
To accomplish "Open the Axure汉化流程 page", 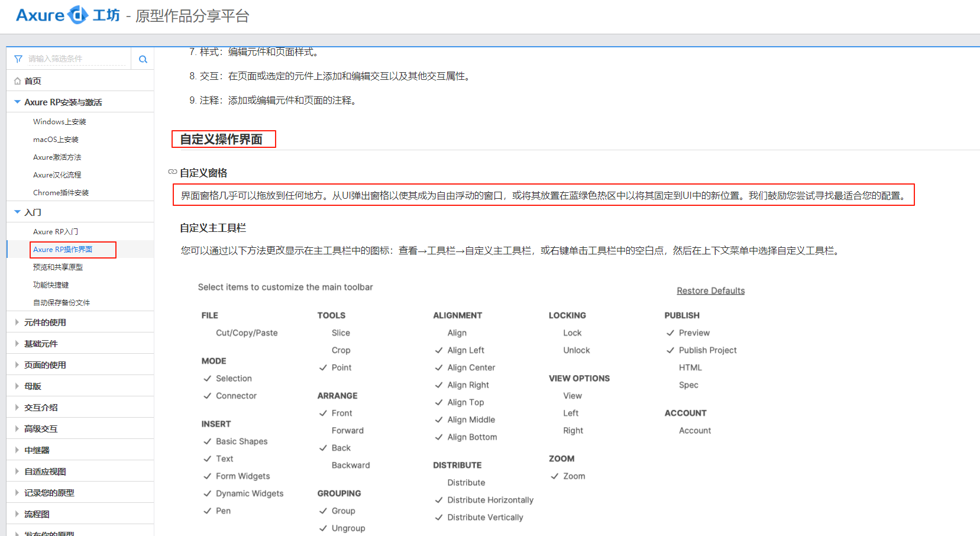I will point(57,175).
